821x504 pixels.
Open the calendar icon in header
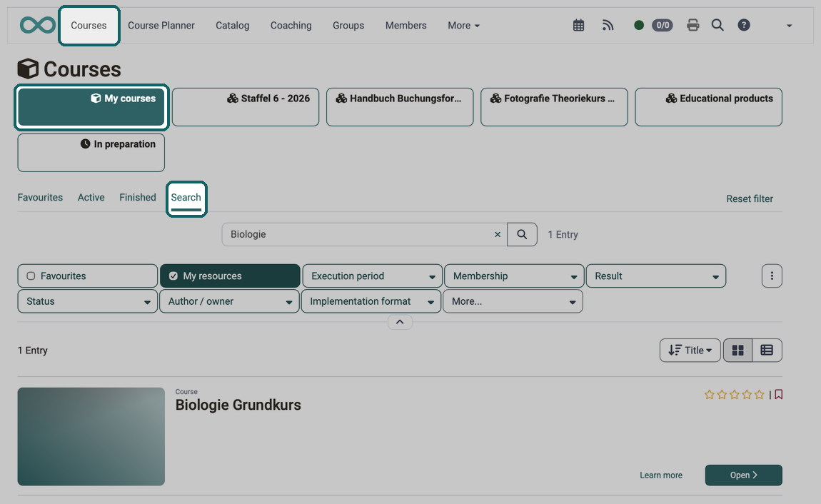coord(578,25)
